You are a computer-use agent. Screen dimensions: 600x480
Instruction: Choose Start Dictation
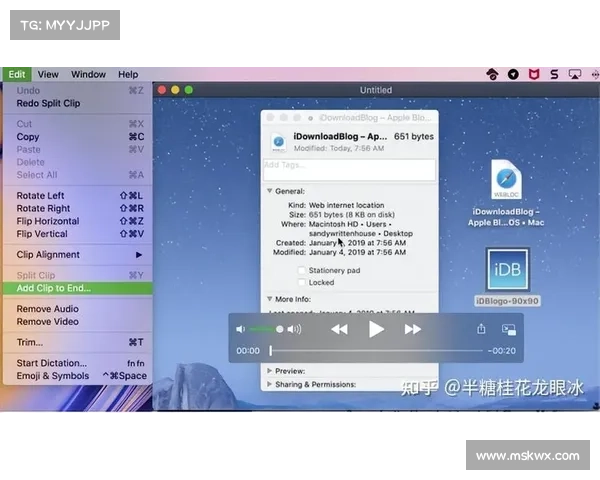pyautogui.click(x=78, y=363)
